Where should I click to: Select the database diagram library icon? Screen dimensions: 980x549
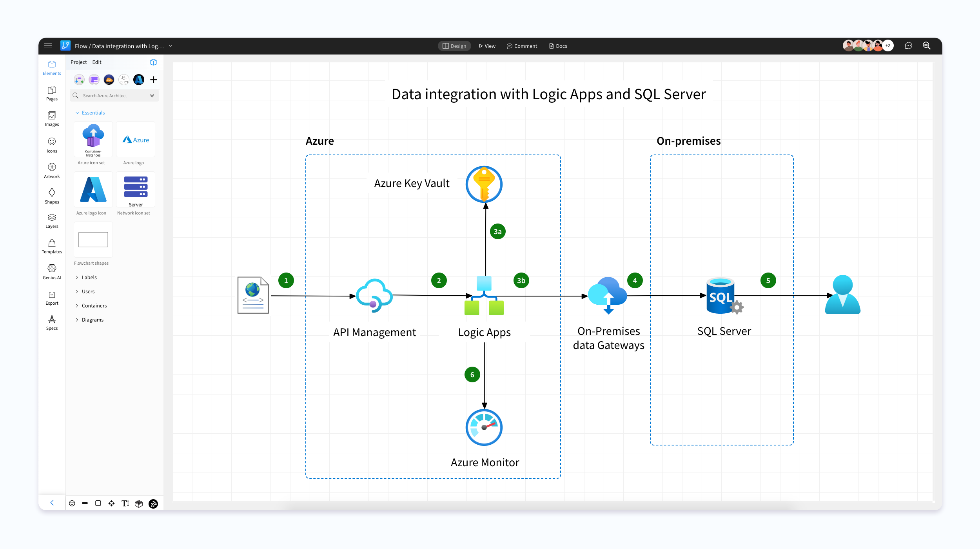(124, 80)
